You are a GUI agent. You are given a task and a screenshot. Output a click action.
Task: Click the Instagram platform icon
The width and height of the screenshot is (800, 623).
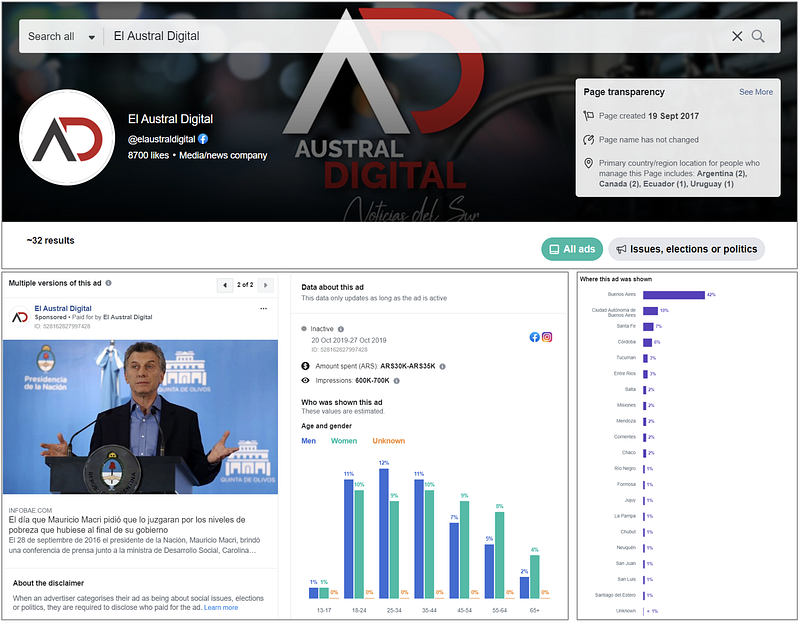(547, 337)
